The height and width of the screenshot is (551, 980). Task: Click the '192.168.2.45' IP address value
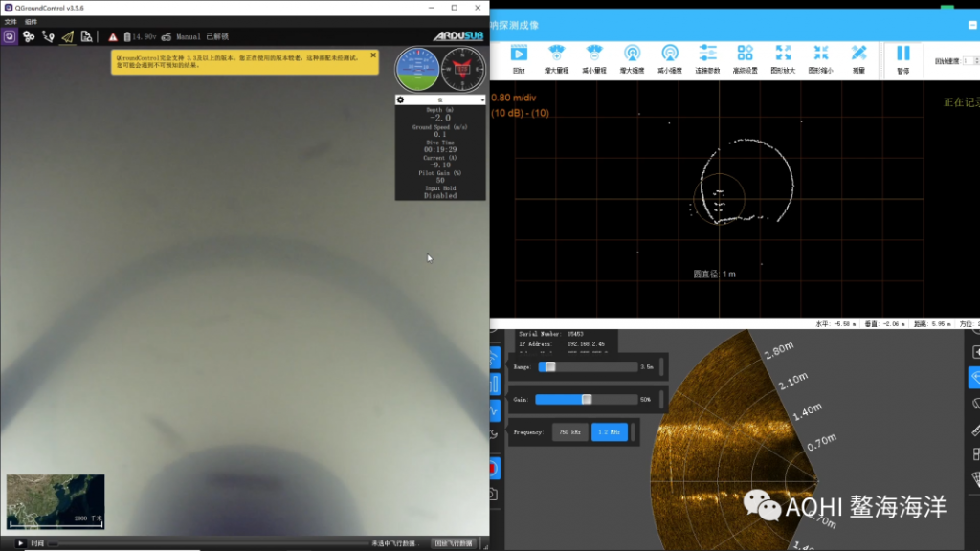click(586, 344)
